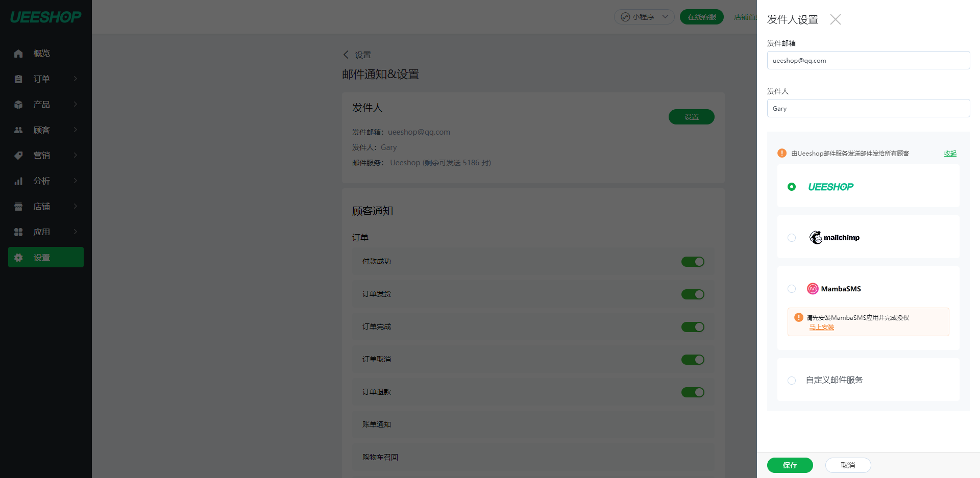Toggle the 订单取消 notification switch
The height and width of the screenshot is (478, 980).
(x=693, y=360)
